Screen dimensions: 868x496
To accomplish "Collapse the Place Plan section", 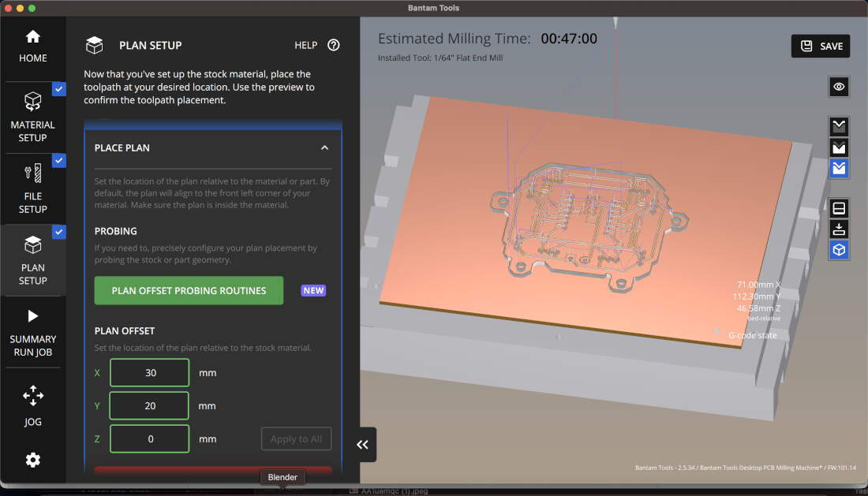I will (x=324, y=147).
